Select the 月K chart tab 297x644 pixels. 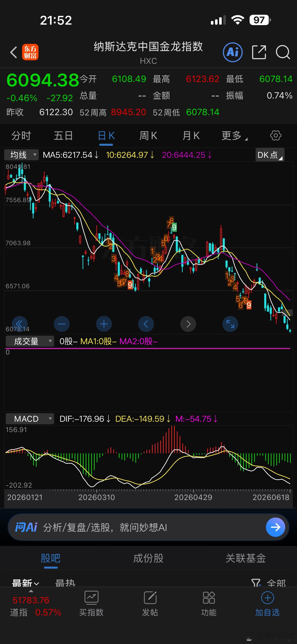coord(191,136)
